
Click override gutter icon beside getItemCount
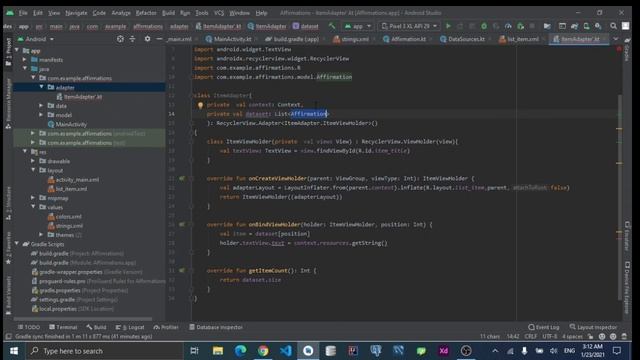coord(182,271)
